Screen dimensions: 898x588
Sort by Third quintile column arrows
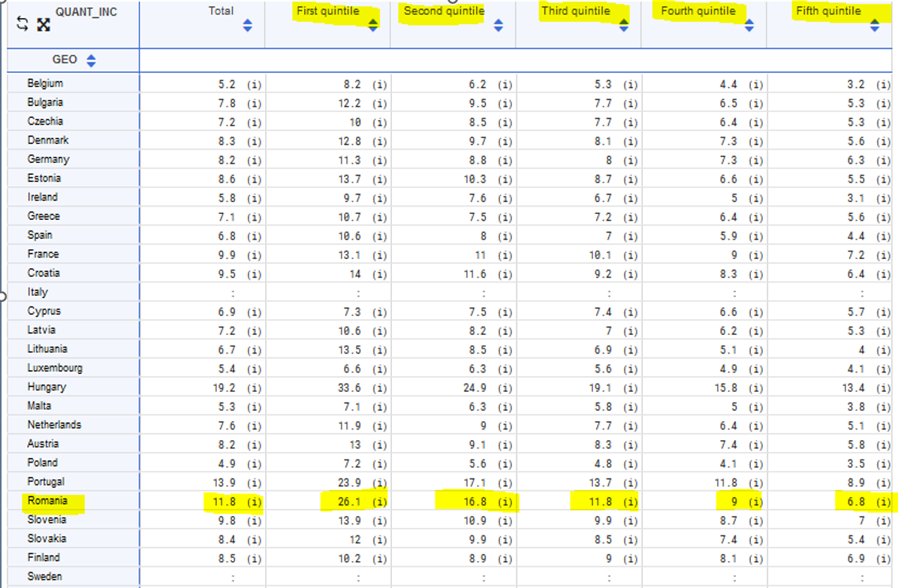coord(624,26)
